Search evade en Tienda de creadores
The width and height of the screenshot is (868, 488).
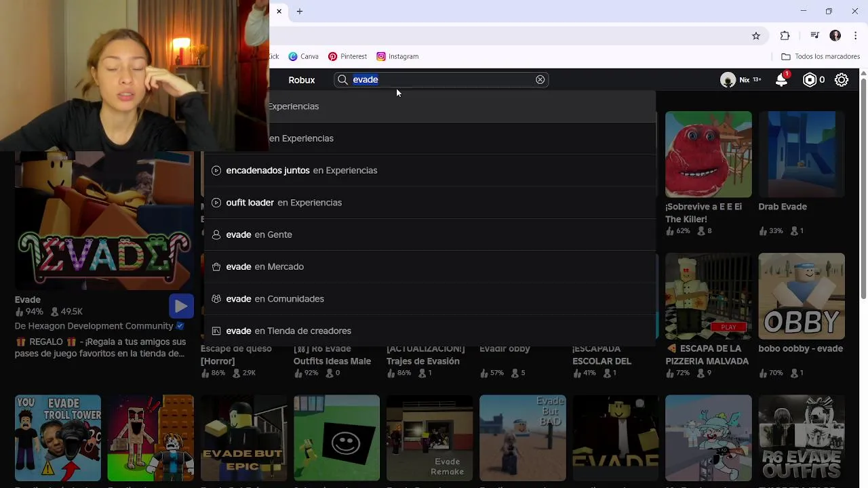point(429,331)
